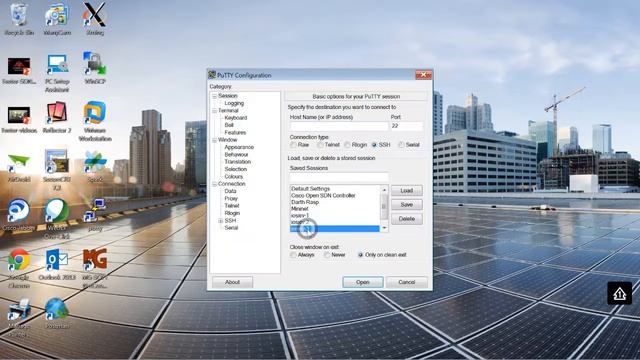Select the Telnet connection type radio

320,145
